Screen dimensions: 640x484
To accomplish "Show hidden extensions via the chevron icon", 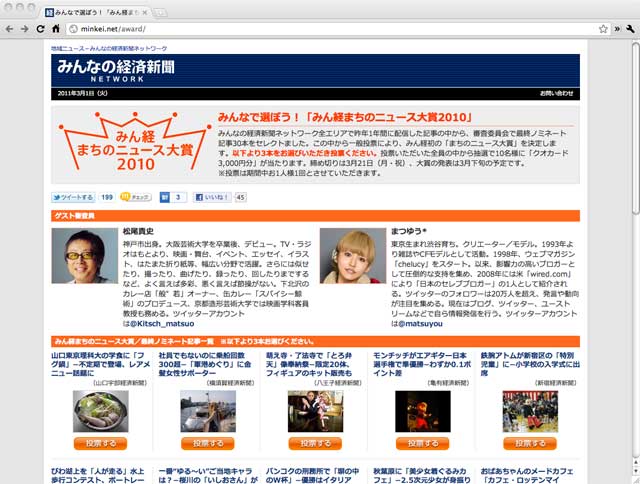I will [x=617, y=29].
